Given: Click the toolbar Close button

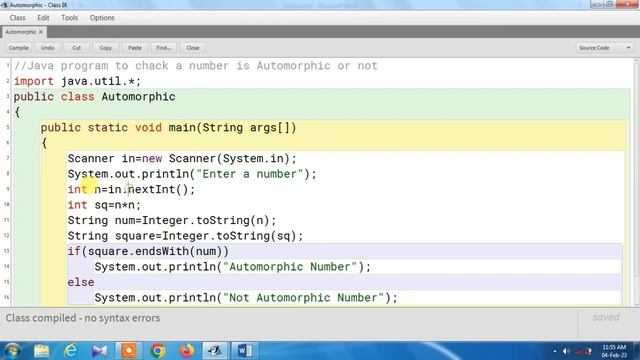Looking at the screenshot, I should (x=193, y=48).
